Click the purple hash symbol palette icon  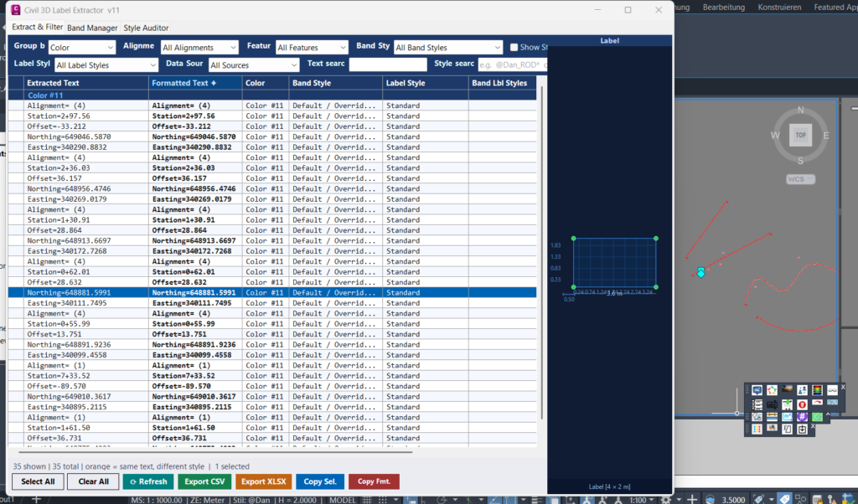click(x=802, y=417)
